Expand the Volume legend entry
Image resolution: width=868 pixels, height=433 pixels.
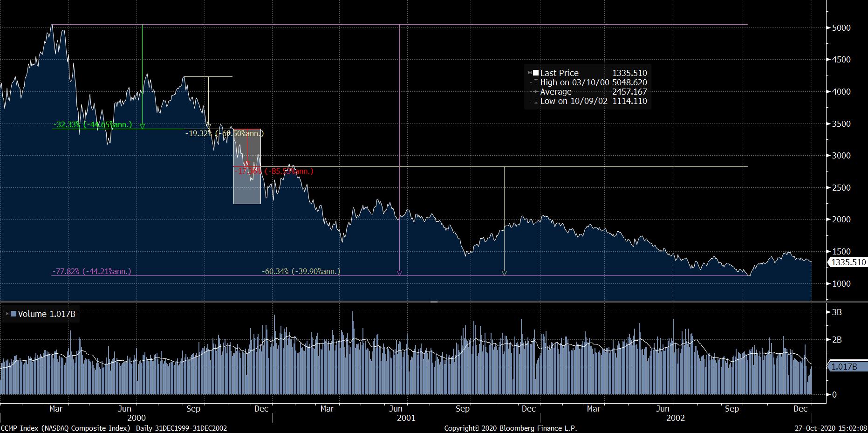pyautogui.click(x=7, y=314)
